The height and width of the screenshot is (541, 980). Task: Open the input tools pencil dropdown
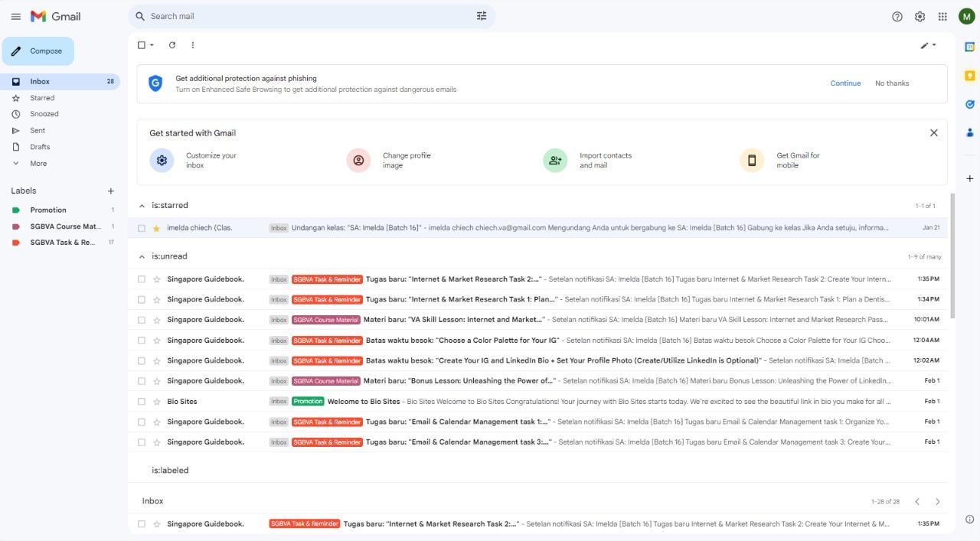(928, 45)
